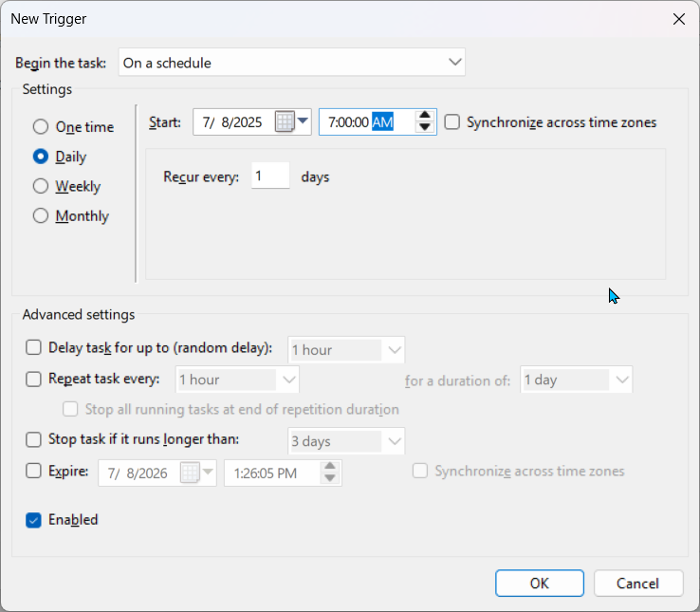Check Delay task for up to option
The image size is (700, 612).
pos(34,349)
